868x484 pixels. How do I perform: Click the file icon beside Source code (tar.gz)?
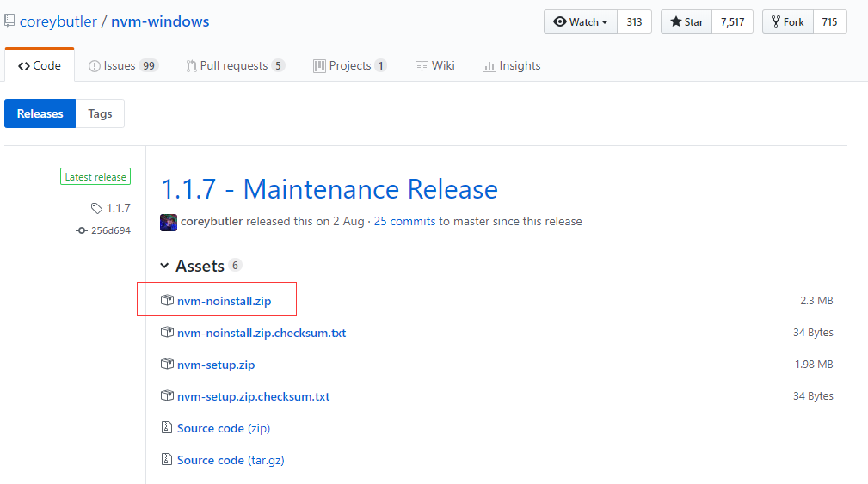[x=167, y=459]
